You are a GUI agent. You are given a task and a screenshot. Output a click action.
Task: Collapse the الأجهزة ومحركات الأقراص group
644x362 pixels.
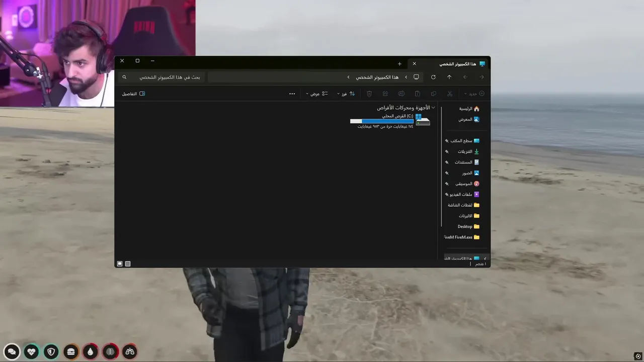(433, 108)
